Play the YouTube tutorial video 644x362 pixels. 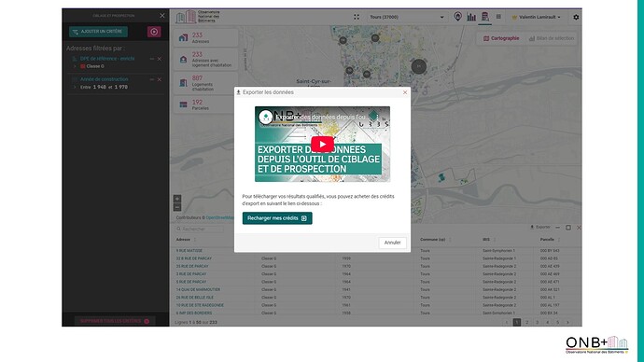coord(322,144)
